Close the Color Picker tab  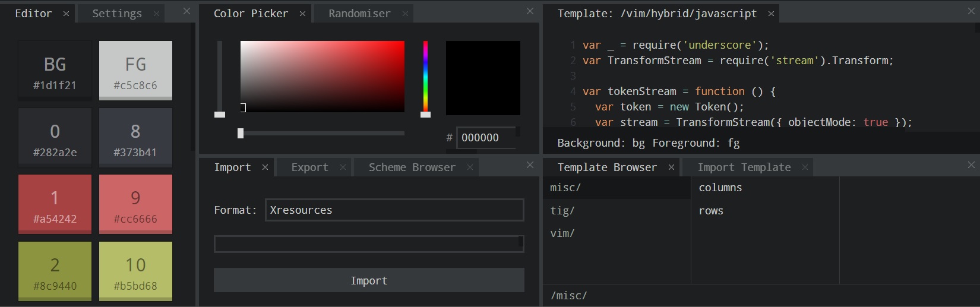302,14
